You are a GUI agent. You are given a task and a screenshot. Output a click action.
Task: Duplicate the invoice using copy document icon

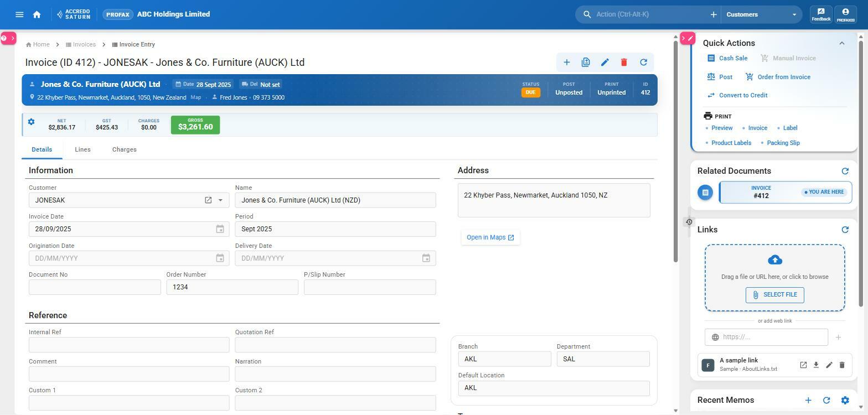coord(586,63)
